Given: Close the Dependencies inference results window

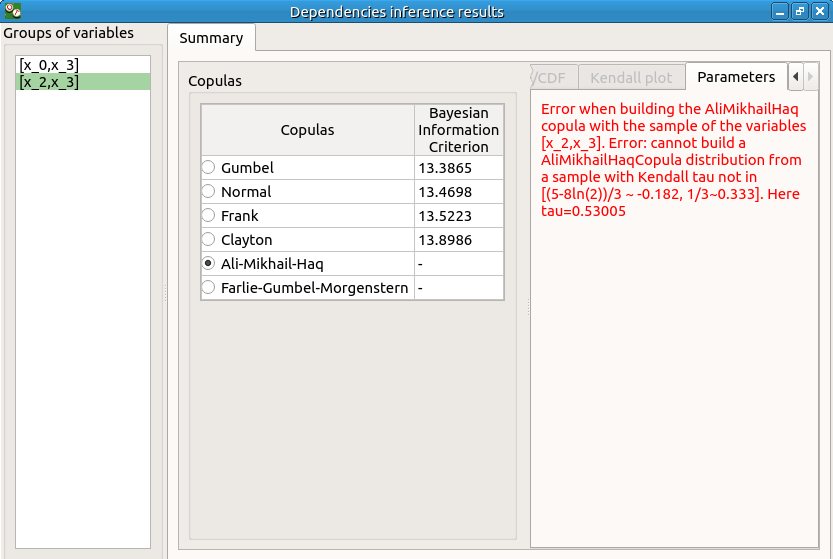Looking at the screenshot, I should [819, 12].
